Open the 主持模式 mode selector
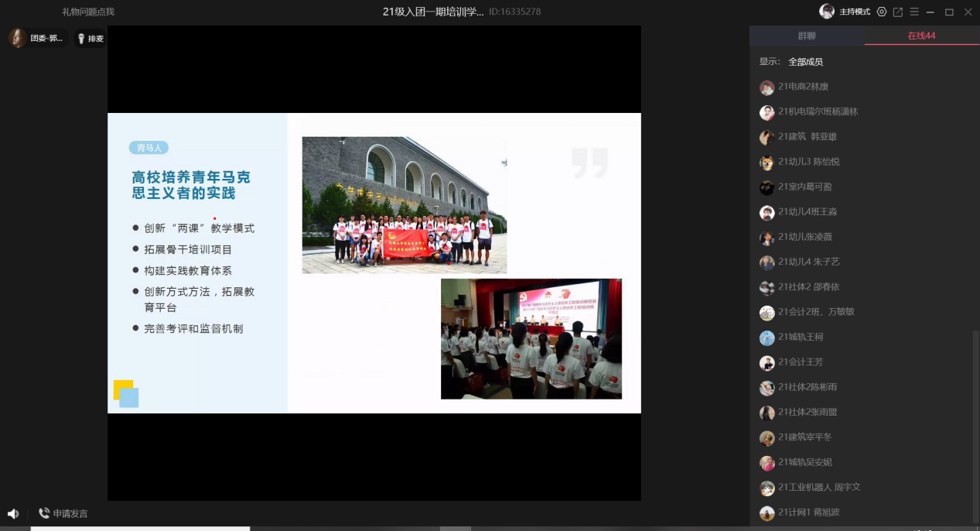The width and height of the screenshot is (980, 531). (x=855, y=12)
